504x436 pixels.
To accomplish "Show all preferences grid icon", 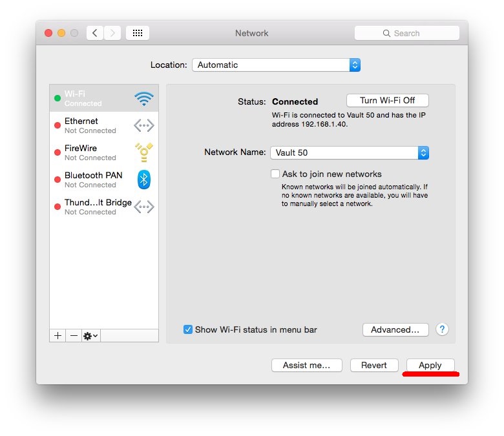I will (x=138, y=33).
